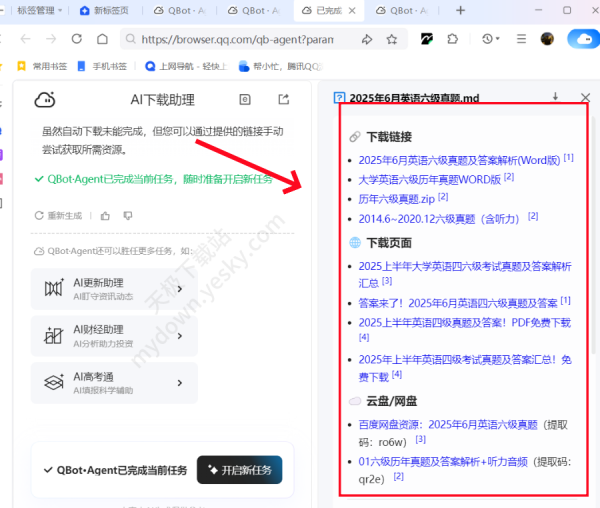600x508 pixels.
Task: Click the thumbs-down dislike icon
Action: tap(126, 215)
